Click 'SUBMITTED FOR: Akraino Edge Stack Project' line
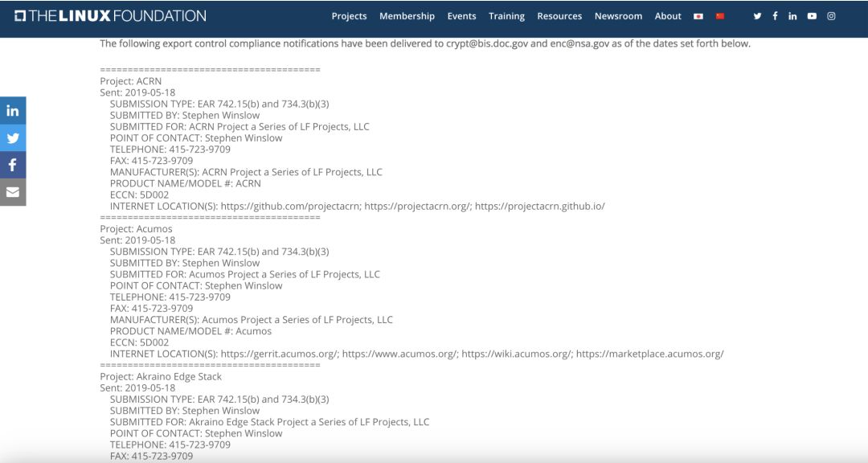The width and height of the screenshot is (868, 463). click(269, 422)
